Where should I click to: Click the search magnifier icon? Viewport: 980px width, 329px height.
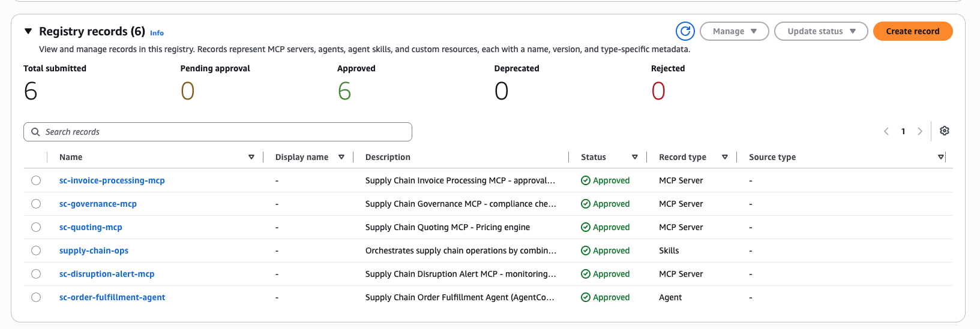[35, 132]
